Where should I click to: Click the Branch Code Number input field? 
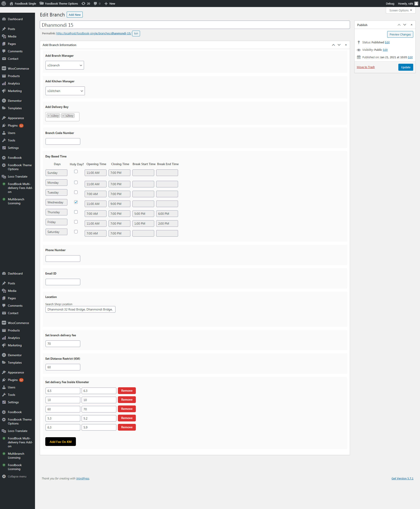pyautogui.click(x=63, y=141)
